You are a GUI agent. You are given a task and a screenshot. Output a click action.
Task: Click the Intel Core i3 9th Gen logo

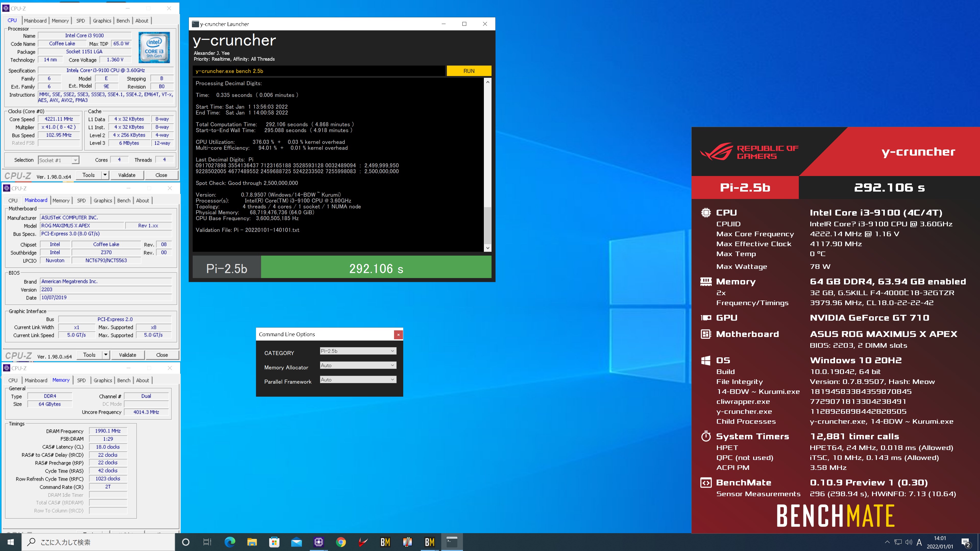(x=154, y=47)
